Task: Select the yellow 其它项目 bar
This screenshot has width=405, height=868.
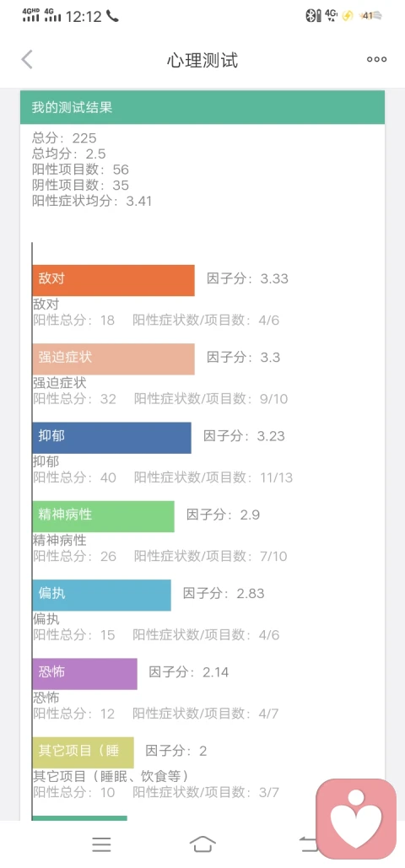Action: [x=83, y=752]
